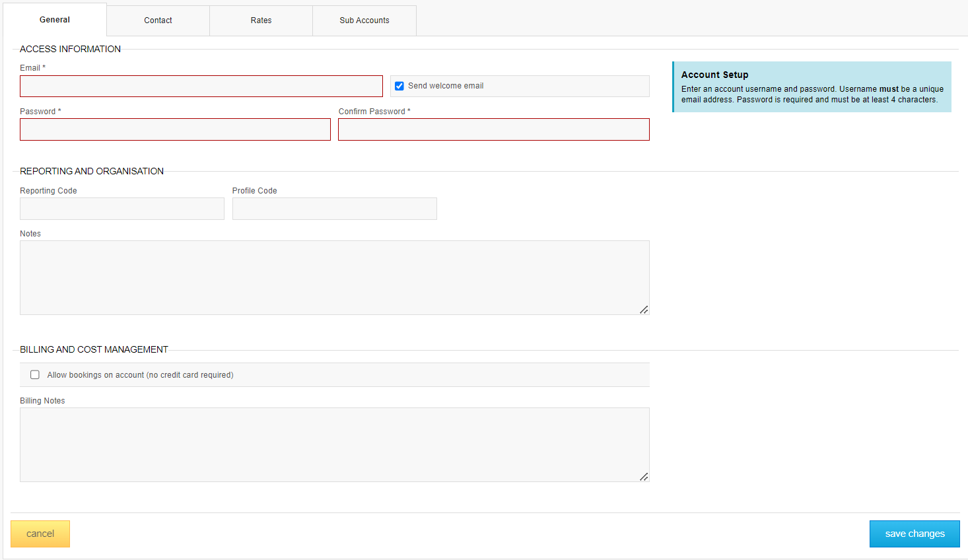Click the cancel button
Viewport: 968px width, 560px height.
click(40, 534)
